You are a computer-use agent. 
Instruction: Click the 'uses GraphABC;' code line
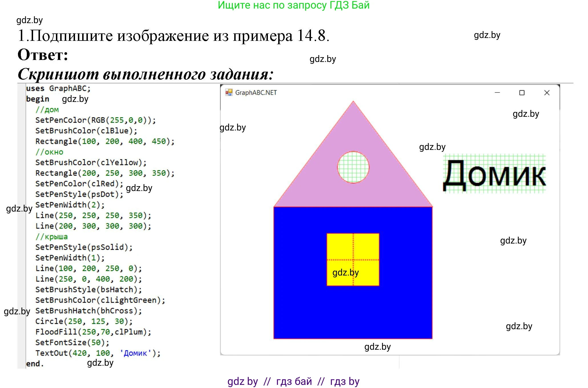pos(58,89)
